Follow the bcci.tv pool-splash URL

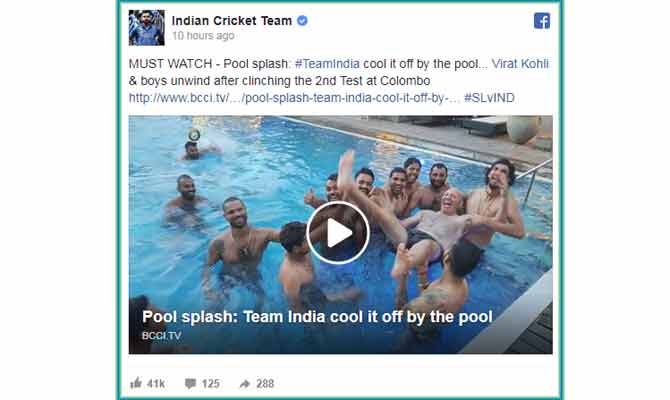[294, 98]
